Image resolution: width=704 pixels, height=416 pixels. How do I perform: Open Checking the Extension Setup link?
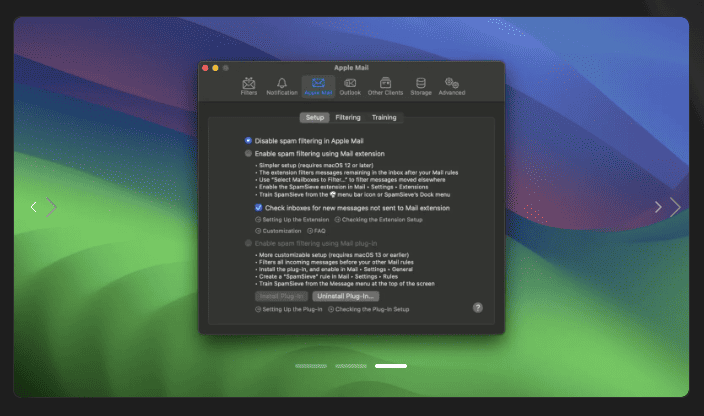click(x=378, y=219)
